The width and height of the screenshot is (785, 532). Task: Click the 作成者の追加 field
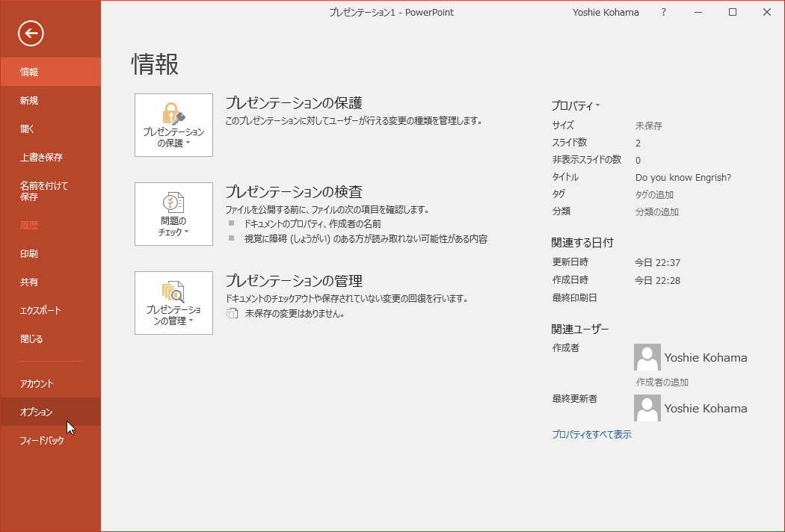click(662, 383)
